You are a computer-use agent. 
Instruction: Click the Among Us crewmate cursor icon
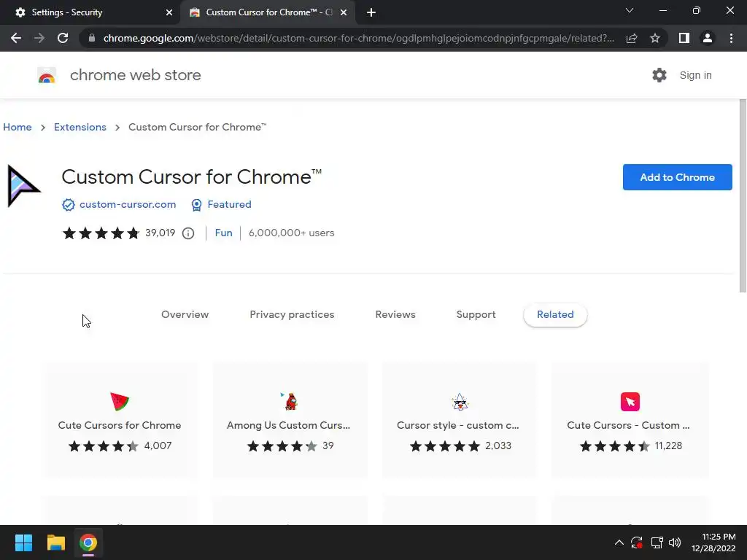point(289,402)
